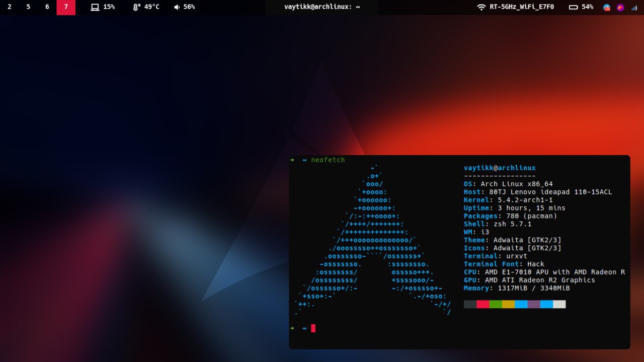The height and width of the screenshot is (362, 644).
Task: Click the 56% volume level
Action: click(189, 7)
